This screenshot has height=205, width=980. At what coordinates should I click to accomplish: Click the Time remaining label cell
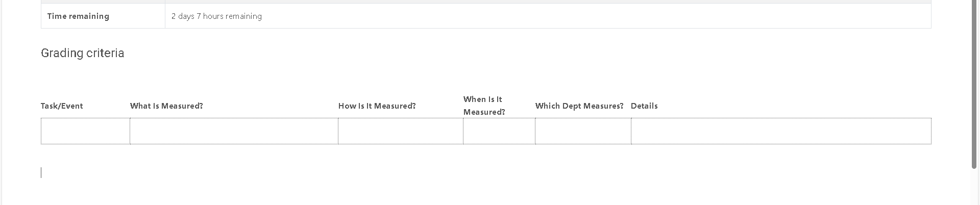tap(103, 16)
